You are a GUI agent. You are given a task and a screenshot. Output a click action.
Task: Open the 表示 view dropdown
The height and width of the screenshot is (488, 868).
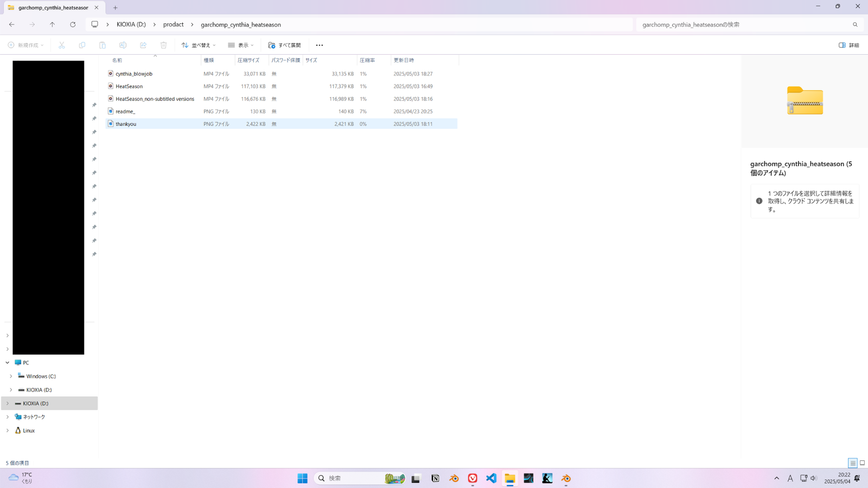tap(241, 45)
